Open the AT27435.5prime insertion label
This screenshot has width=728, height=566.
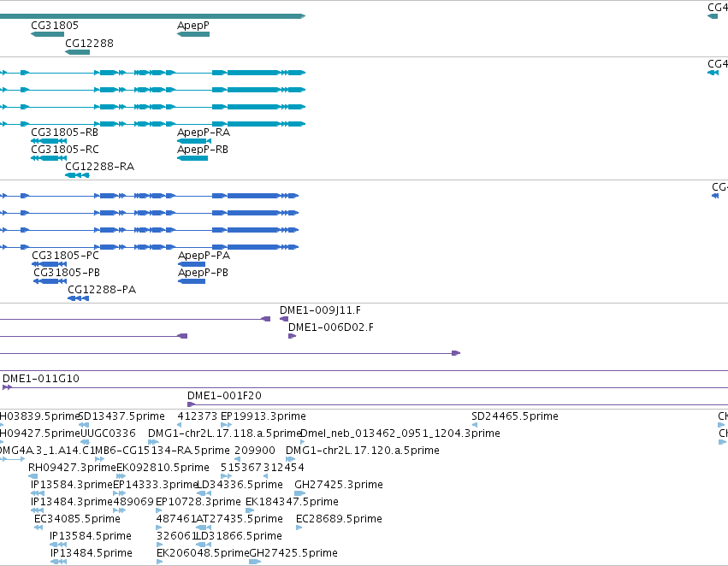pyautogui.click(x=240, y=519)
